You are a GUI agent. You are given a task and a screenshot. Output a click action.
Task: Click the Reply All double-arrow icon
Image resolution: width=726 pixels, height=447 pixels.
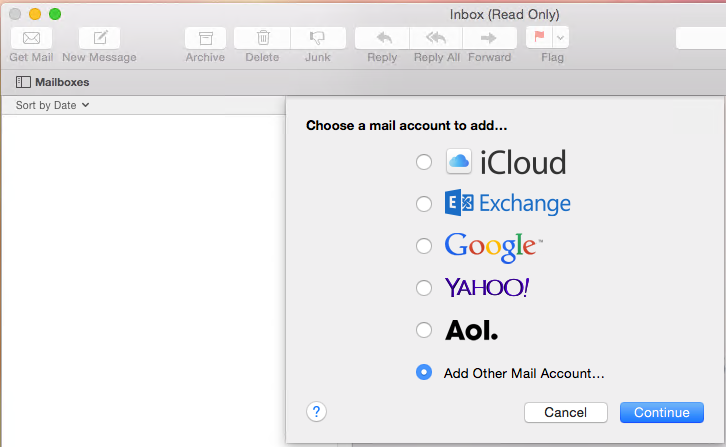pos(436,38)
